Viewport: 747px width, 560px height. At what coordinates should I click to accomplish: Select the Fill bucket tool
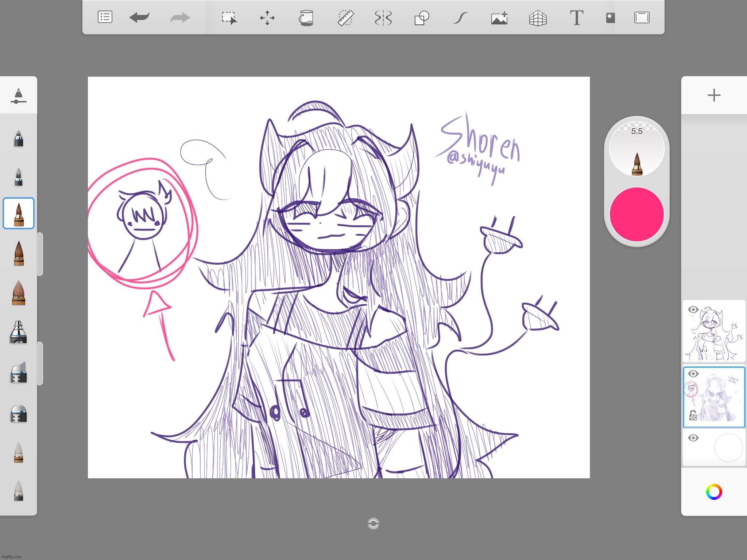307,17
